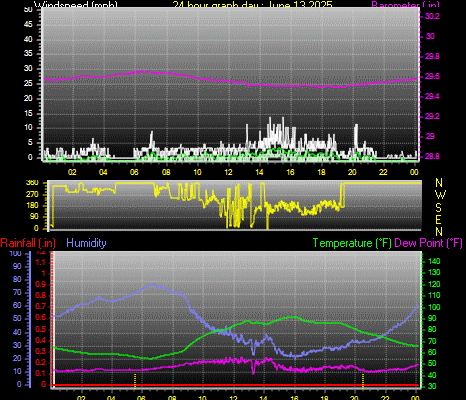
Task: Select the 28.8 barometer axis value
Action: 432,156
